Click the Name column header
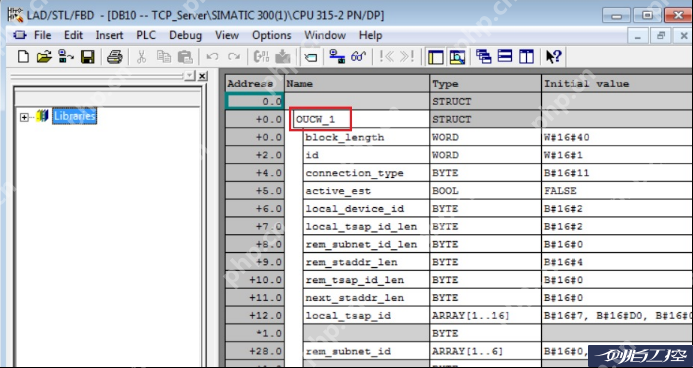693x368 pixels. click(x=357, y=83)
